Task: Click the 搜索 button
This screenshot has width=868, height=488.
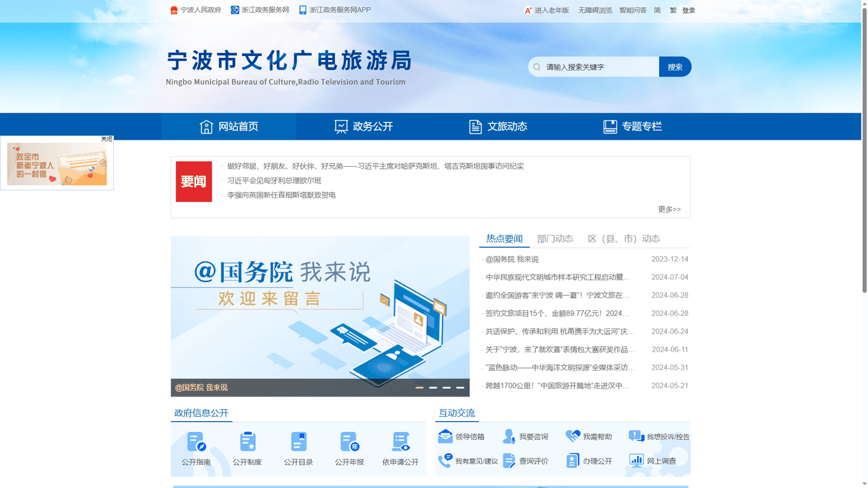Action: (675, 67)
